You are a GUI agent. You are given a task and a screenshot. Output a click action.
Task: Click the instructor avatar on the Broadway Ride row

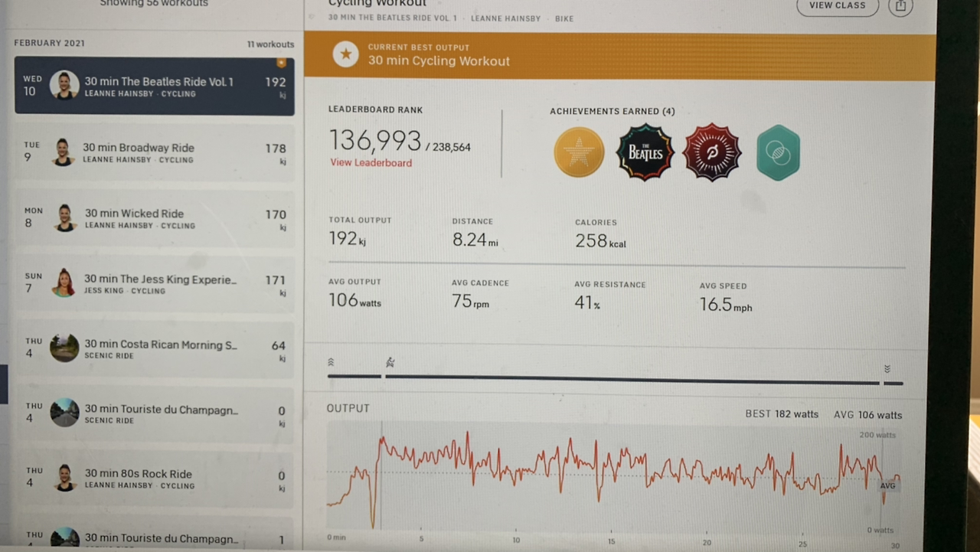(x=64, y=152)
